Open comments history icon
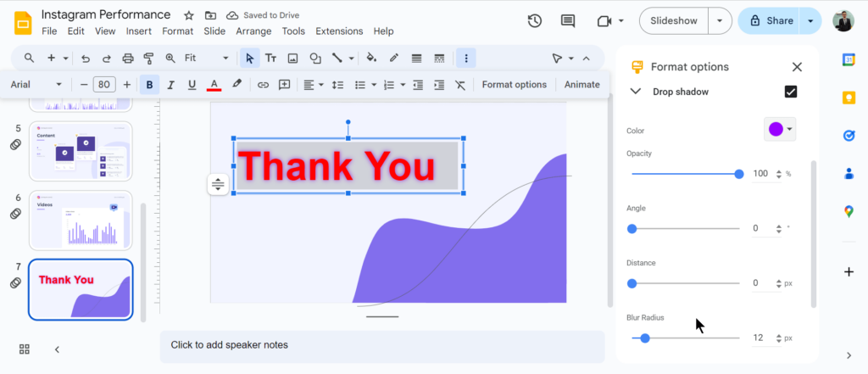The width and height of the screenshot is (868, 374). click(x=568, y=21)
